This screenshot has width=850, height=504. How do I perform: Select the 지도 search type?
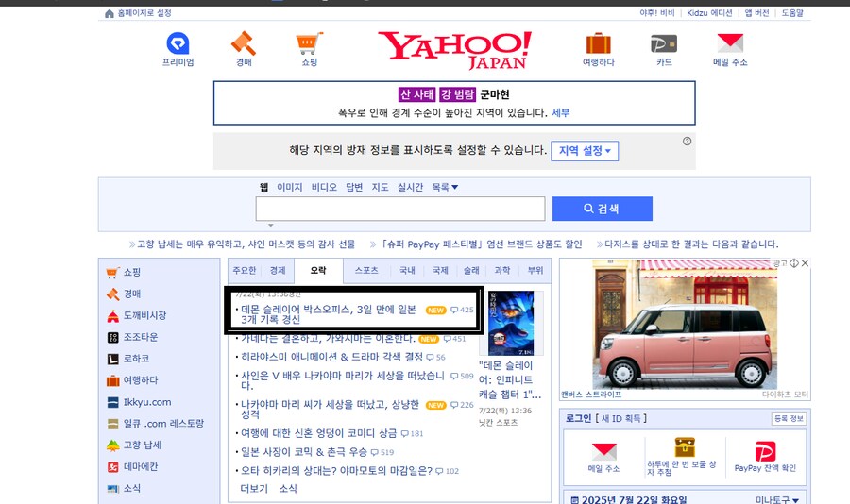[x=380, y=187]
